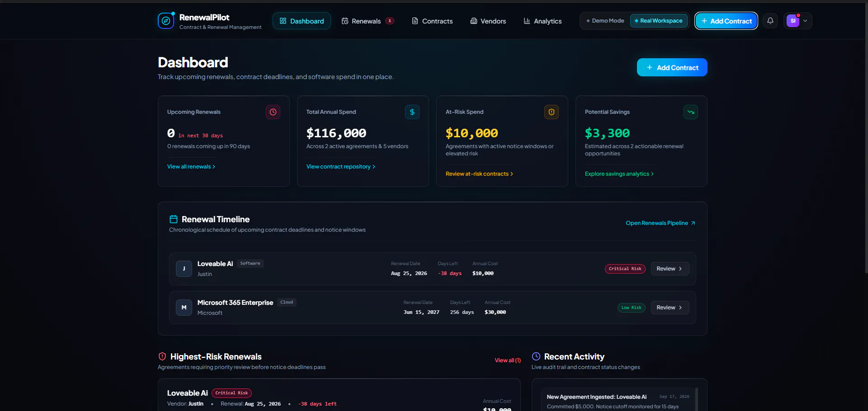Click the Low Risk badge on Microsoft row

pos(632,308)
